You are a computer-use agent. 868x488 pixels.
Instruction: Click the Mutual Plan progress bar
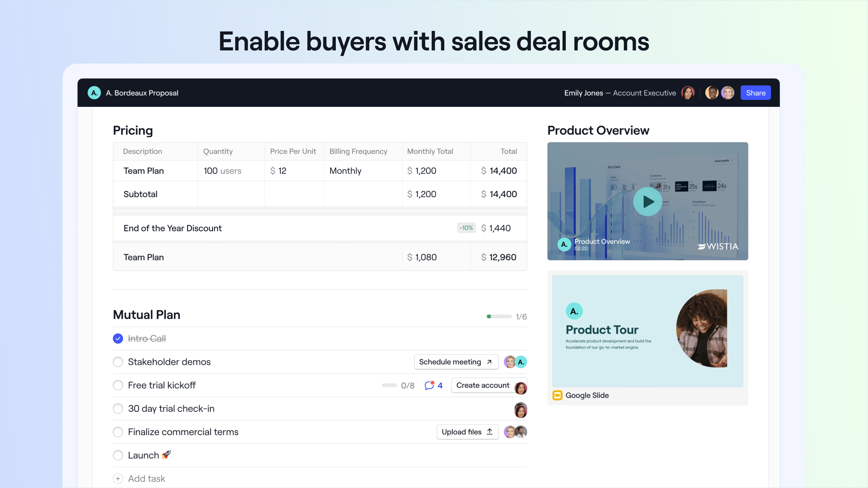(499, 316)
